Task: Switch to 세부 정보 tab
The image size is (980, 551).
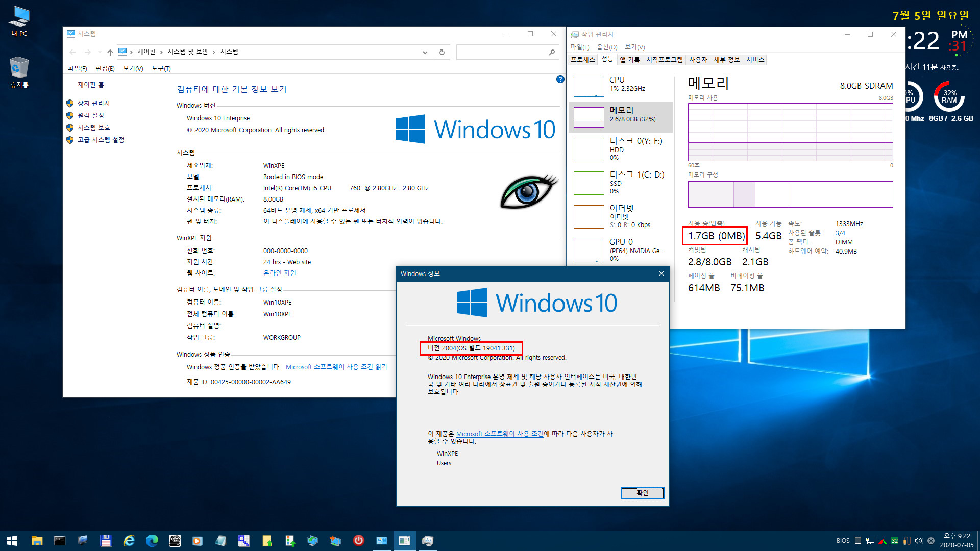Action: (x=726, y=60)
